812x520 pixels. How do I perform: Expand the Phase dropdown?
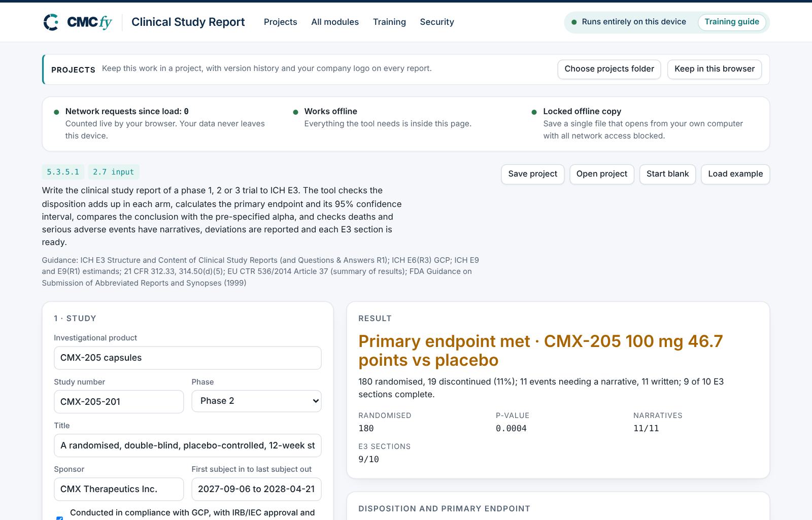click(256, 401)
